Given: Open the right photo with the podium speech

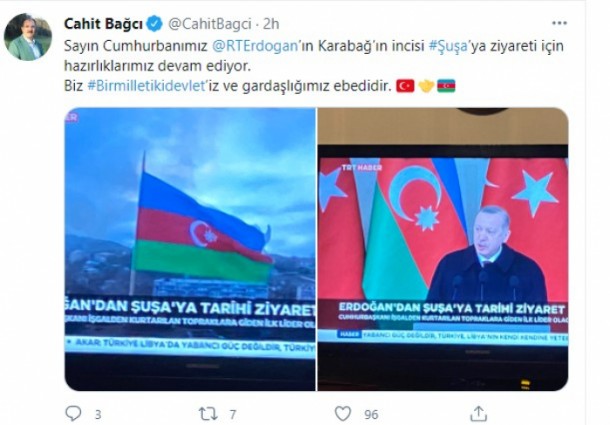Looking at the screenshot, I should 443,249.
